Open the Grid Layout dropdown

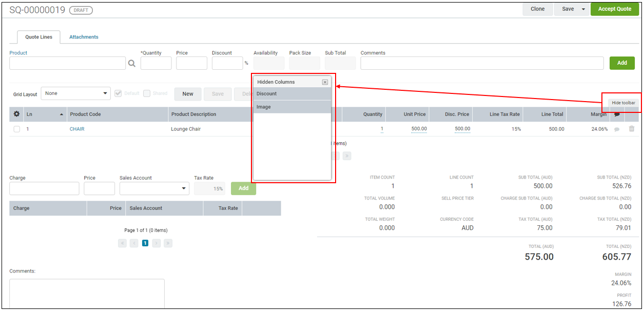pos(75,93)
